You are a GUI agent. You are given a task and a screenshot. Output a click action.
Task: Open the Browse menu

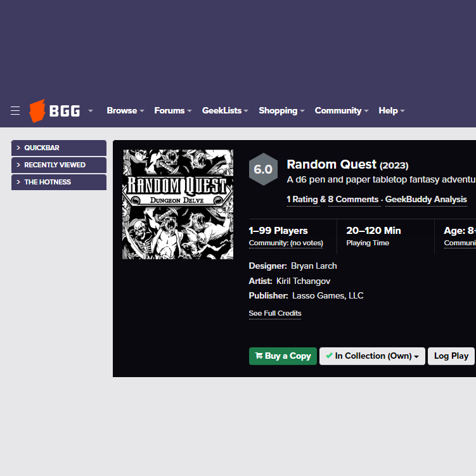125,111
